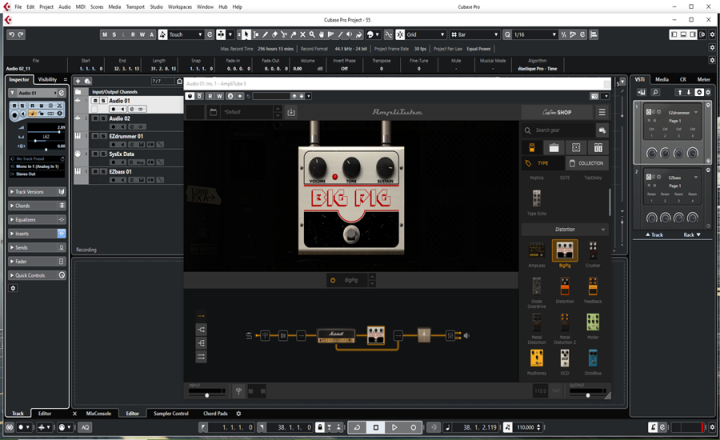This screenshot has width=720, height=440.
Task: Open the 1/16 quantize preset dropdown
Action: coord(534,34)
